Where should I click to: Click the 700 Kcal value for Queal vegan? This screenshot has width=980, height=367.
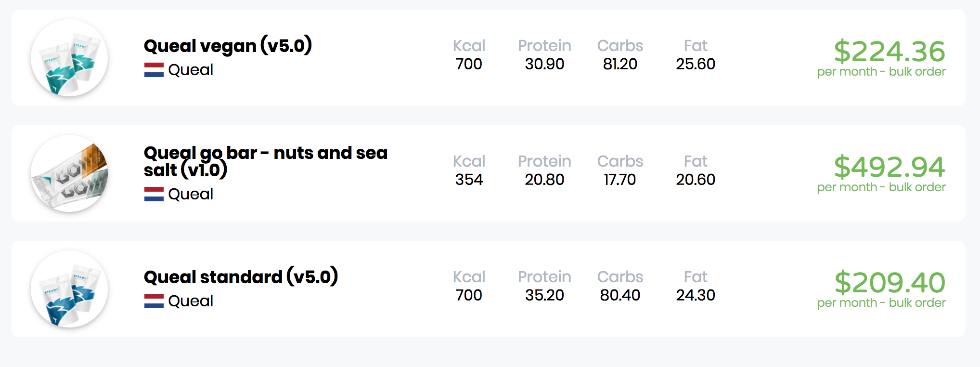[469, 64]
